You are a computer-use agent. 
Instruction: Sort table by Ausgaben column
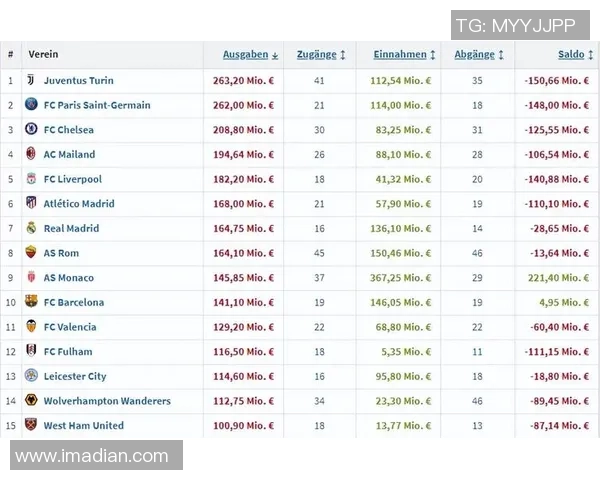pyautogui.click(x=245, y=54)
